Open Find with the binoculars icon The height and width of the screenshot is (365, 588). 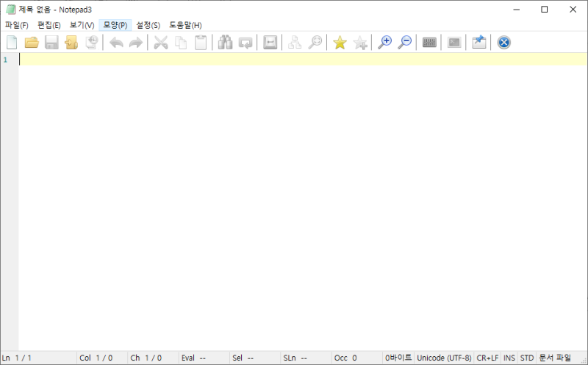pyautogui.click(x=226, y=43)
